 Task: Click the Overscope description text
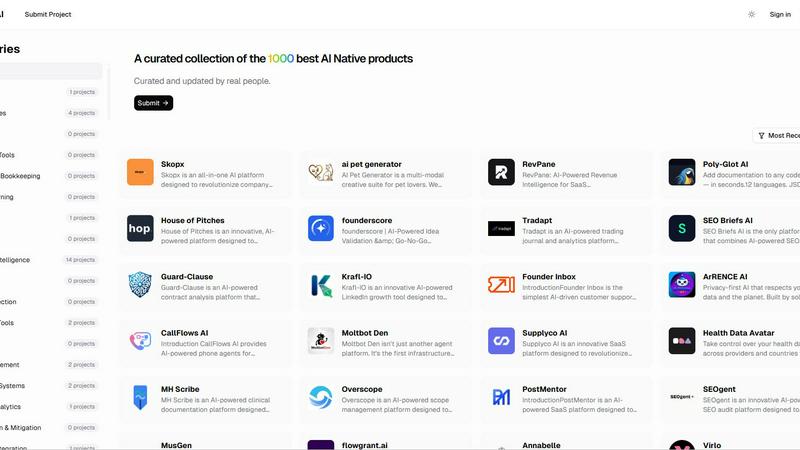click(x=396, y=405)
